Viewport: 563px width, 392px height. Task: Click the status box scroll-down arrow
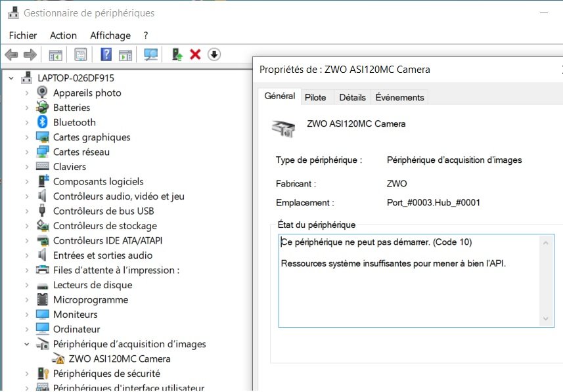[x=546, y=318]
